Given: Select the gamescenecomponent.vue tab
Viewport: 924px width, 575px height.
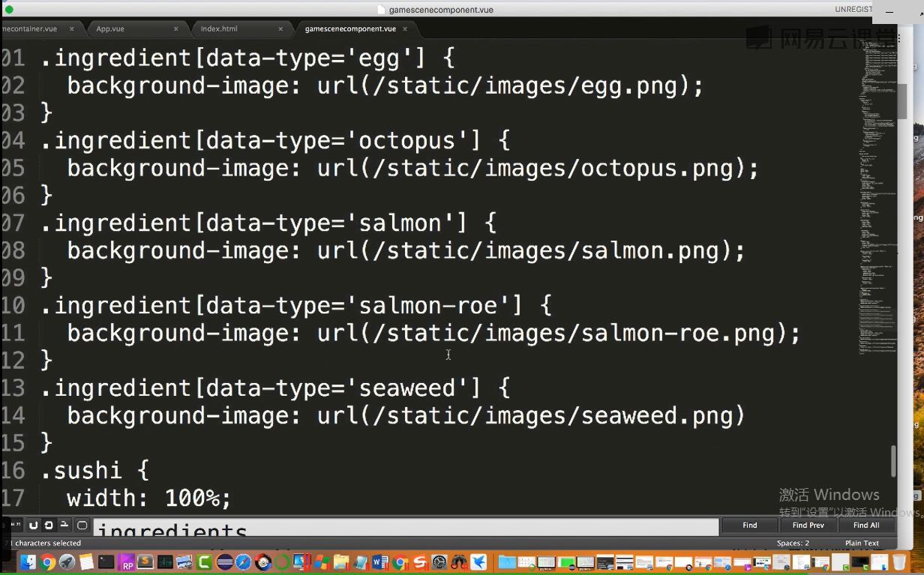Looking at the screenshot, I should [x=350, y=28].
